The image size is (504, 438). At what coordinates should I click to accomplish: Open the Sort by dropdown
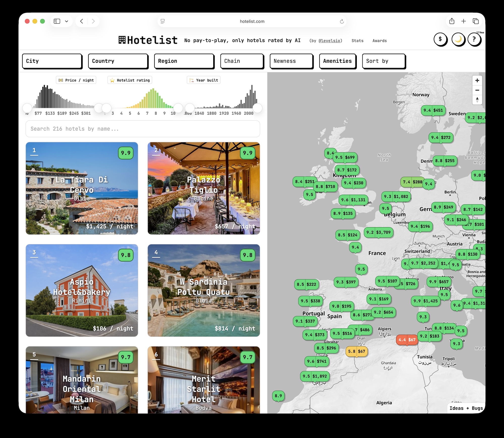point(384,61)
